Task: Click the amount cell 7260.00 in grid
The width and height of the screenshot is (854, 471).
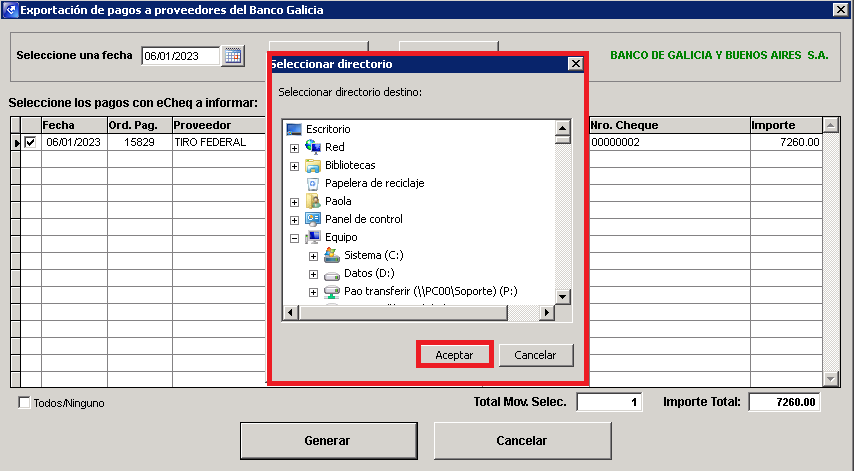Action: 786,143
